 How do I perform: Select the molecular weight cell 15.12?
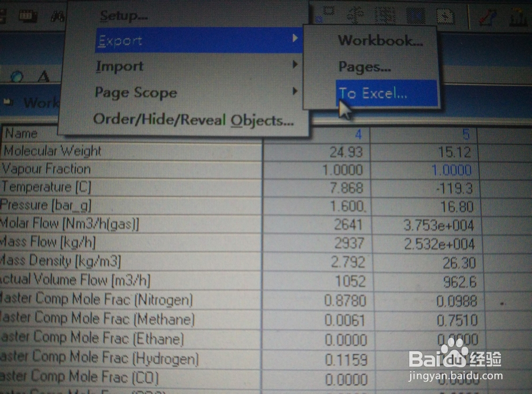[454, 152]
